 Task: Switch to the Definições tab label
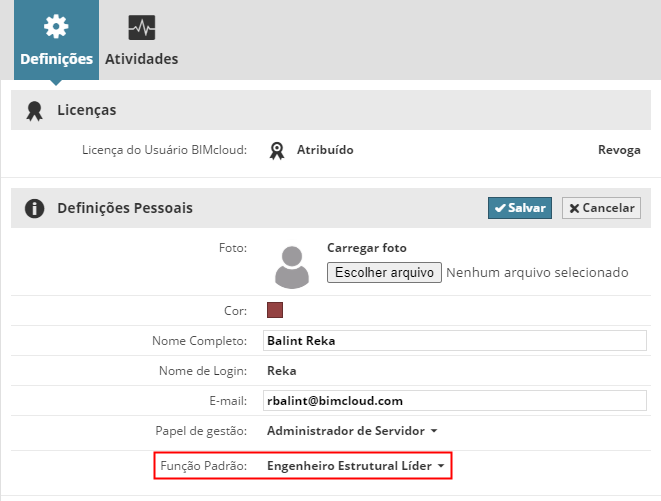coord(56,59)
